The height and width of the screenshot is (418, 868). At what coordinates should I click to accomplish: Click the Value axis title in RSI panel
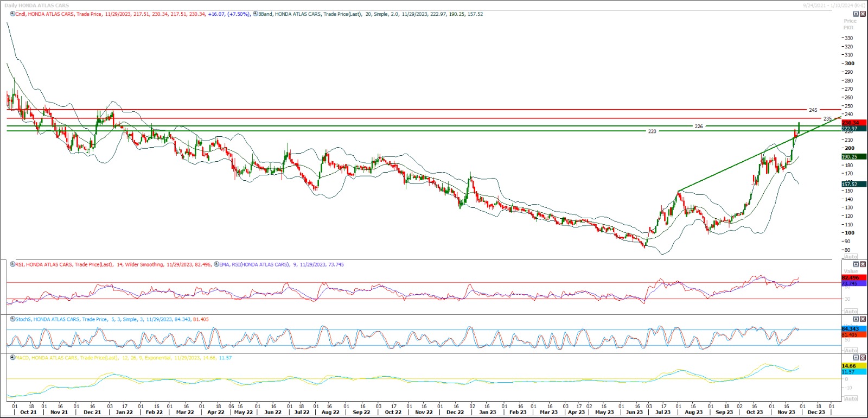click(851, 271)
